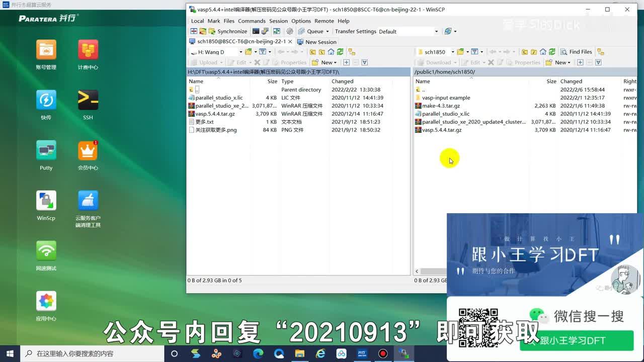Open the Commands menu

click(252, 21)
